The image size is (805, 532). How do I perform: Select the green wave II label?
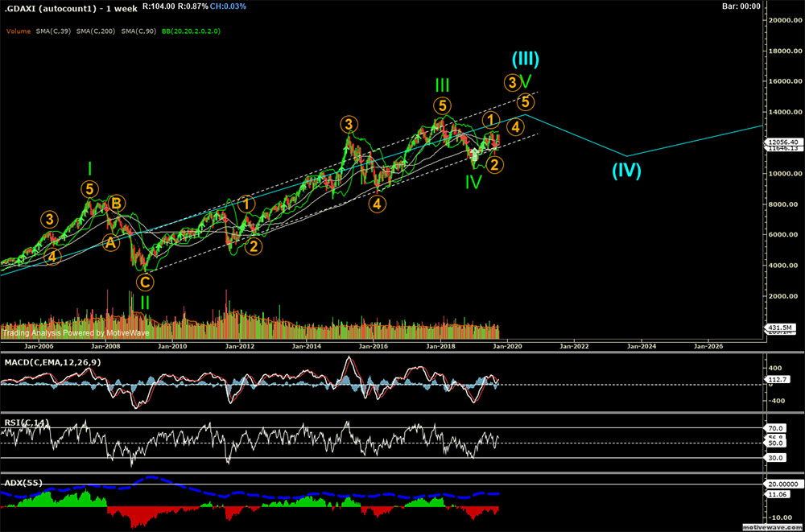145,303
